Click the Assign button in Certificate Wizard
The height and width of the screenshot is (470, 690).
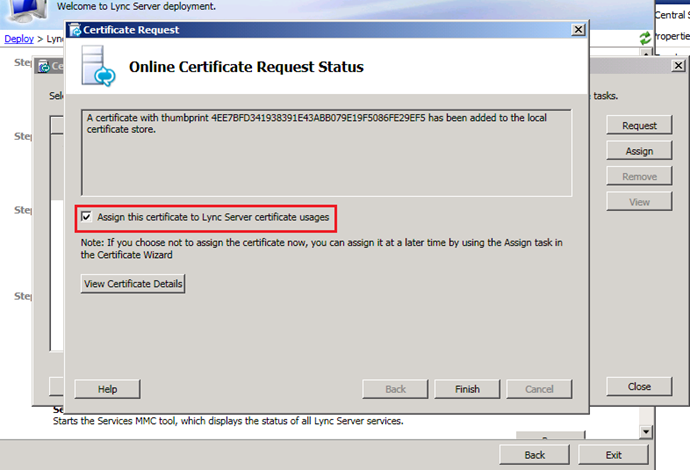tap(639, 151)
